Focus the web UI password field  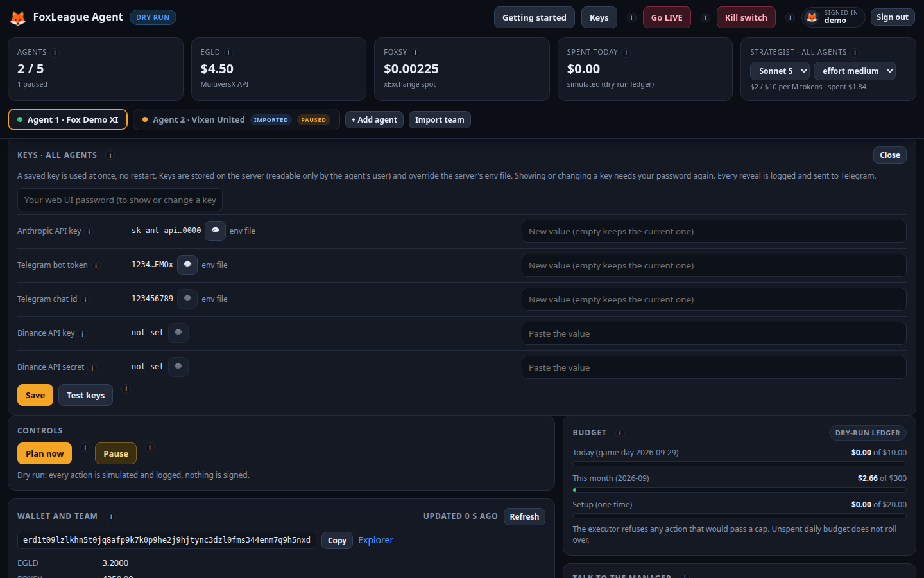120,200
